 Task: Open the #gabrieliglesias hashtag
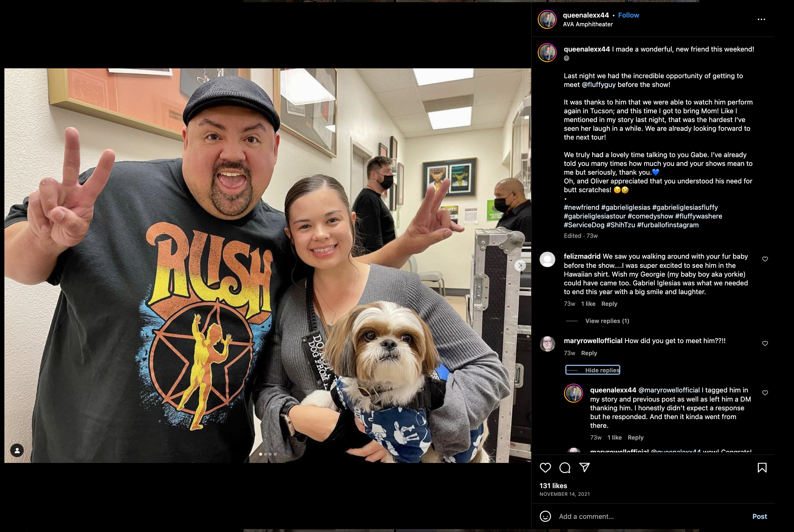pyautogui.click(x=625, y=207)
